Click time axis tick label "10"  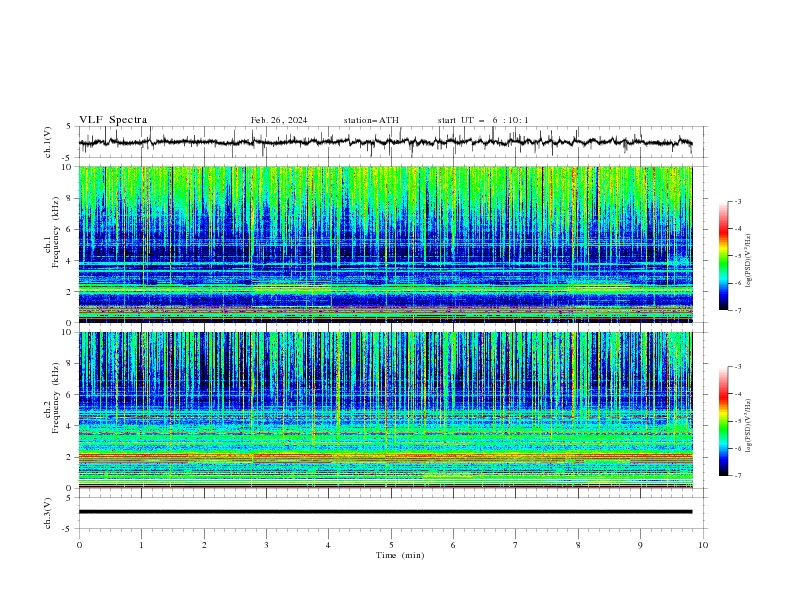point(703,545)
